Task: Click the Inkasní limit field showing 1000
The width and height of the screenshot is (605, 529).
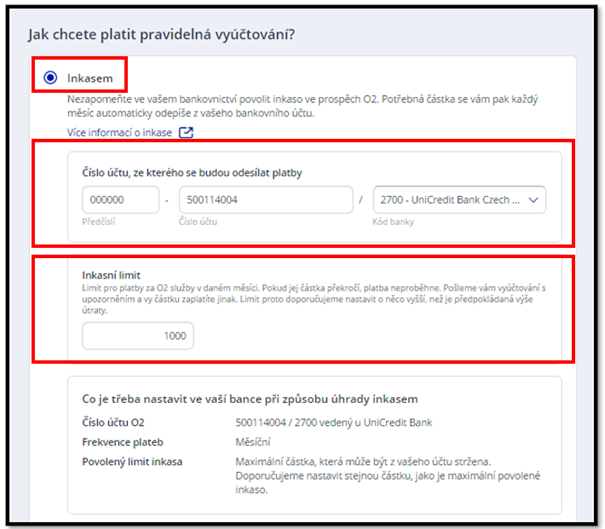Action: point(138,336)
